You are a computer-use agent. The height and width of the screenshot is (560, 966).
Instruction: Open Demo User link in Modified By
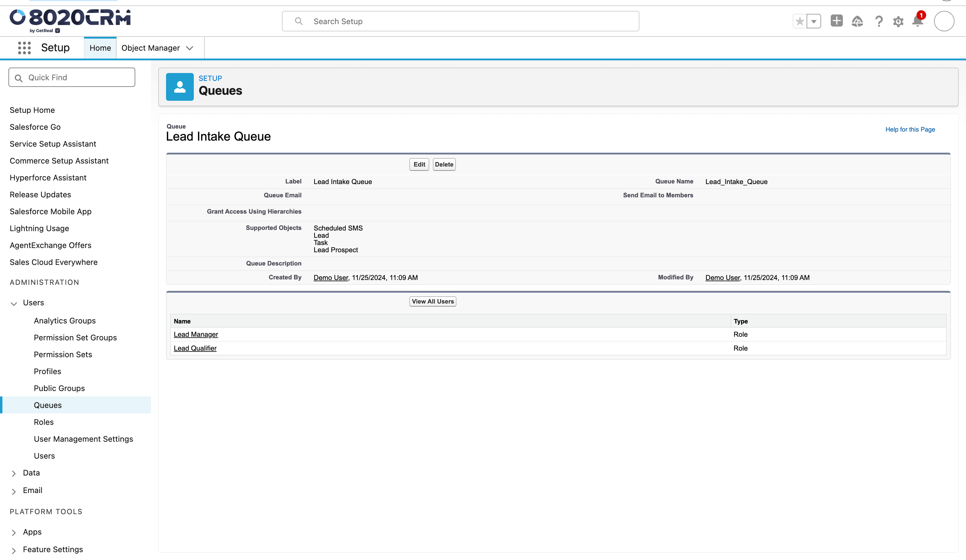(723, 278)
